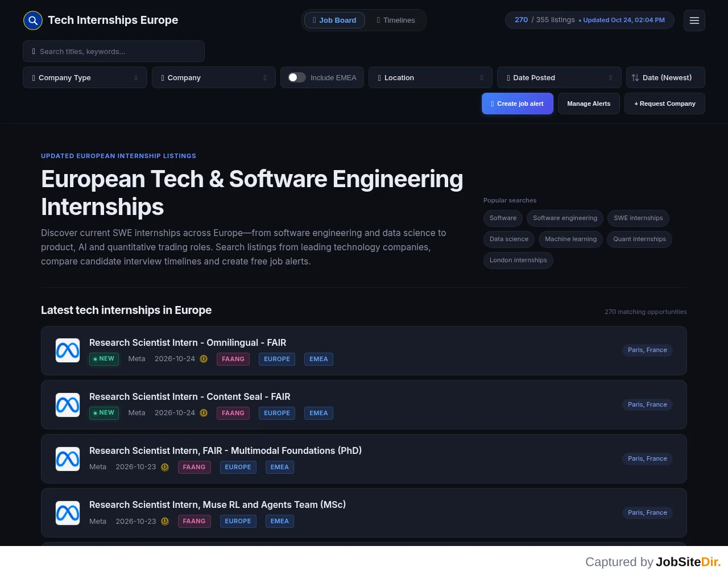Viewport: 728px width, 579px height.
Task: Open Manage Alerts
Action: pos(589,104)
